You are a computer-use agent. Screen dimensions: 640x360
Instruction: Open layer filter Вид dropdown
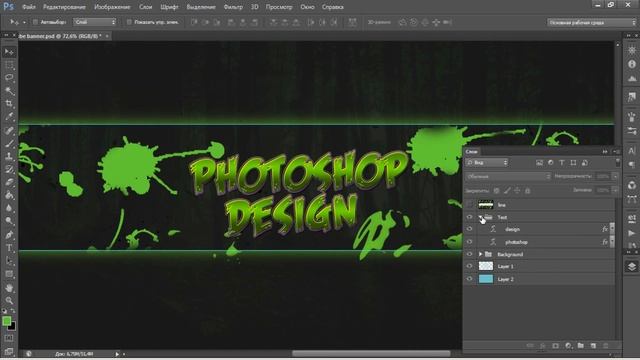pyautogui.click(x=487, y=162)
